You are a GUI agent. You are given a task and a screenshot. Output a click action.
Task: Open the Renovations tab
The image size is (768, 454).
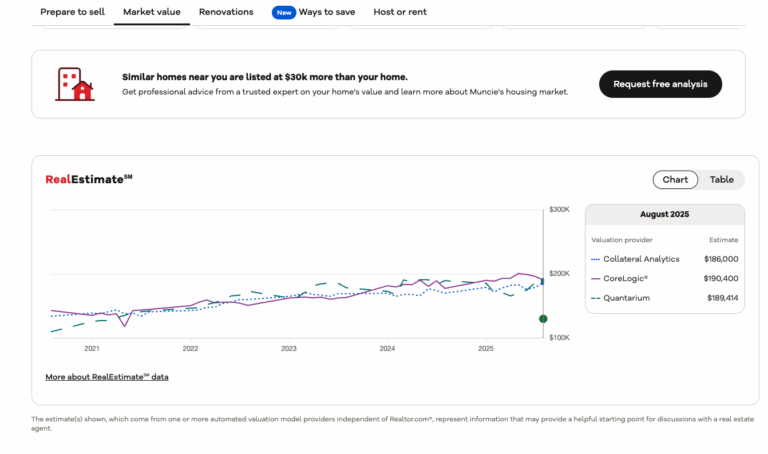click(x=226, y=12)
